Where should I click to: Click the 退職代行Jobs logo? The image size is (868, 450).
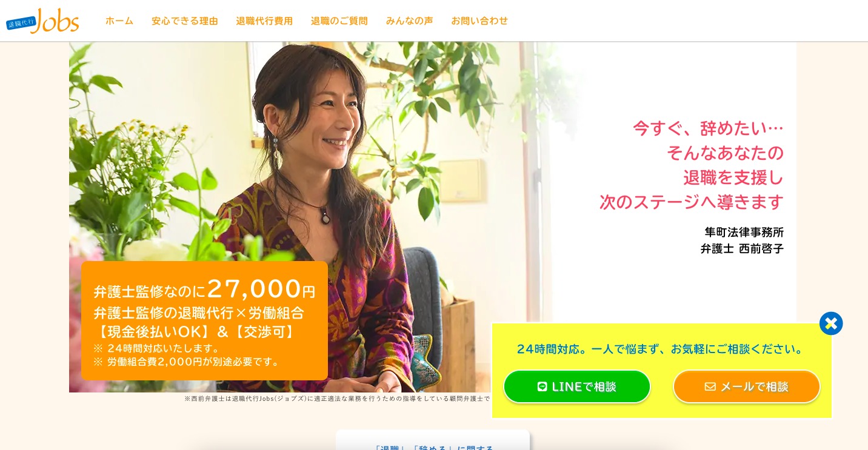tap(42, 21)
